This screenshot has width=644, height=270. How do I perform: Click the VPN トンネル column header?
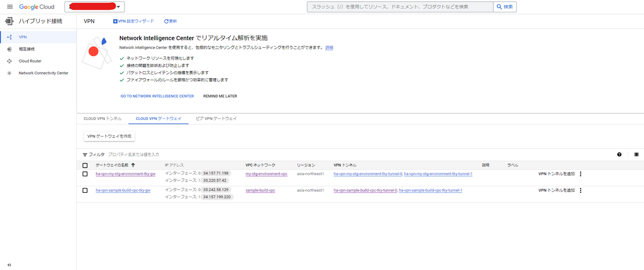pos(345,165)
